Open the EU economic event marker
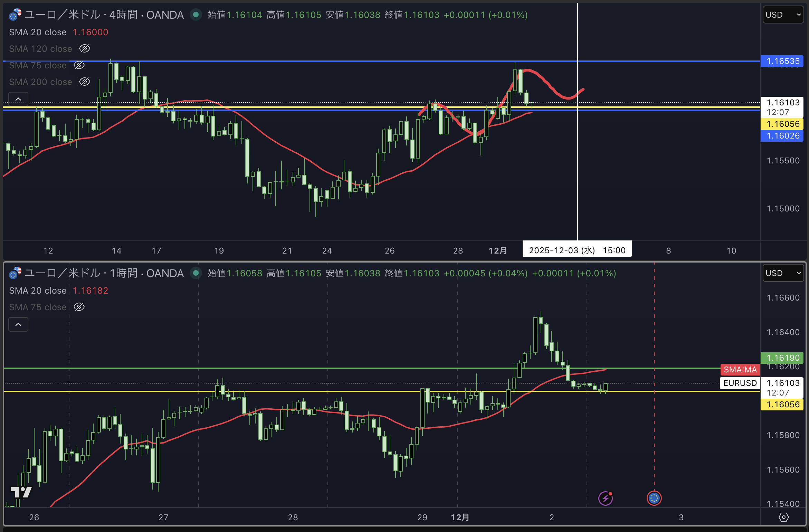Viewport: 809px width, 532px height. [654, 498]
